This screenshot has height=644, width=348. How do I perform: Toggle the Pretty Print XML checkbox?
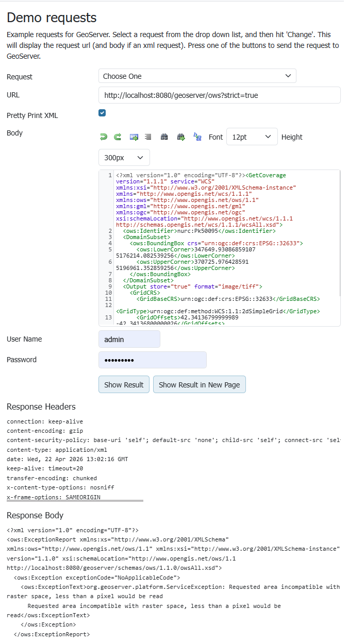(102, 113)
